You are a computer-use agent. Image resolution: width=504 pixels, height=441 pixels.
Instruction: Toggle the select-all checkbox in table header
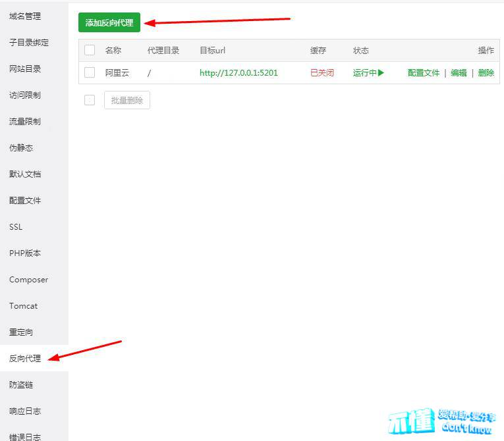pyautogui.click(x=90, y=51)
